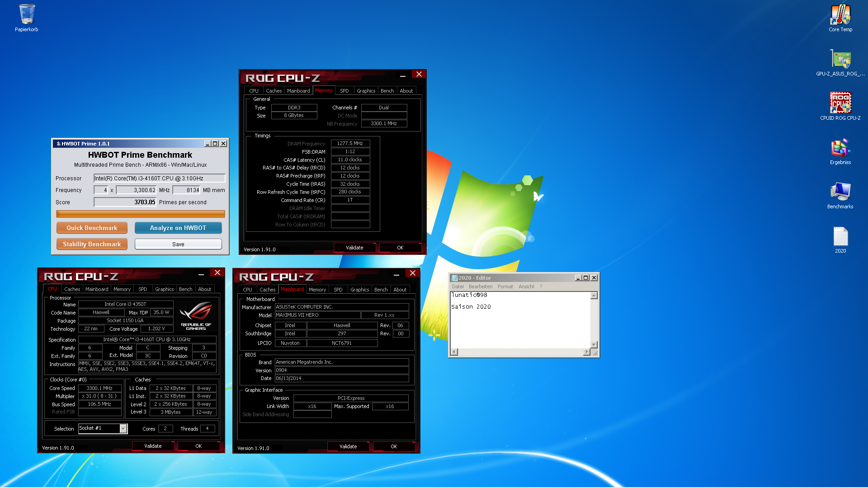The image size is (868, 488).
Task: Minimize the CPU-Z Memory window
Action: [x=402, y=75]
